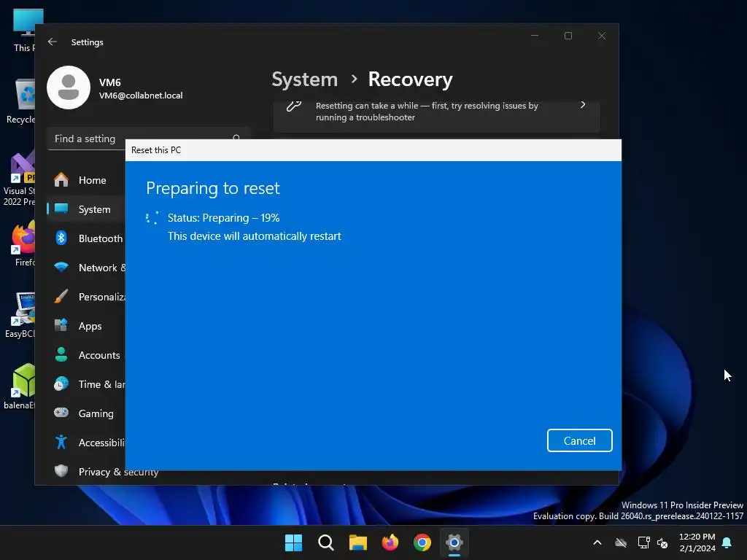Click System in the breadcrumb header

click(304, 79)
